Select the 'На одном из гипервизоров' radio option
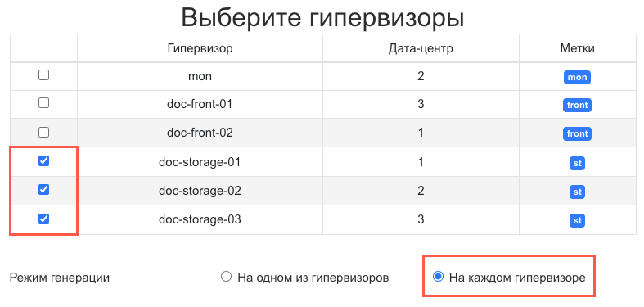This screenshot has height=307, width=644. click(x=227, y=277)
